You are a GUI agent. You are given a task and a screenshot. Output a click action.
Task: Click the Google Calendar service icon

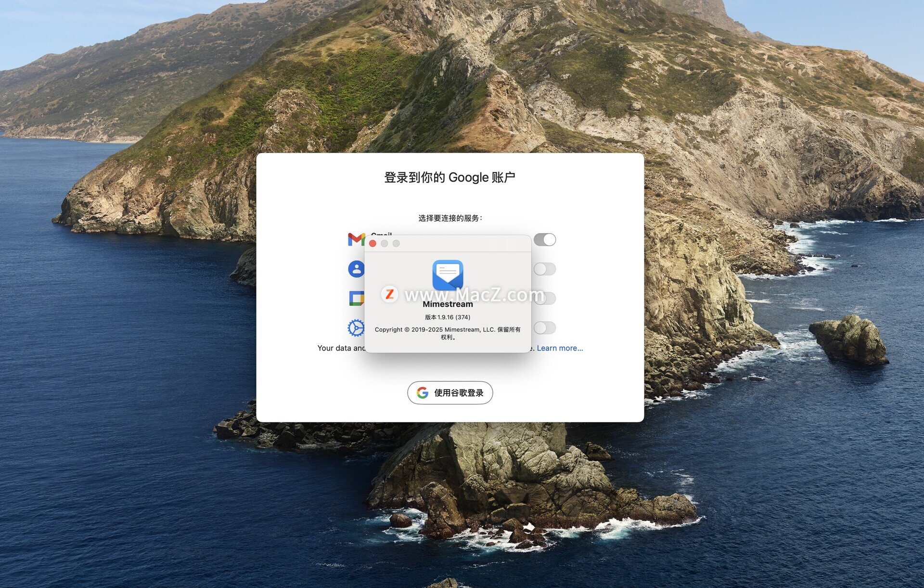356,298
